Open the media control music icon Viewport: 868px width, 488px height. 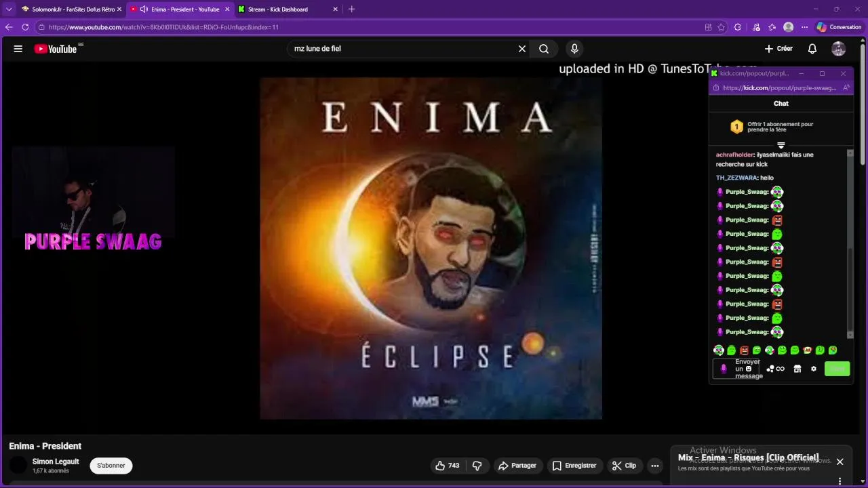(756, 27)
